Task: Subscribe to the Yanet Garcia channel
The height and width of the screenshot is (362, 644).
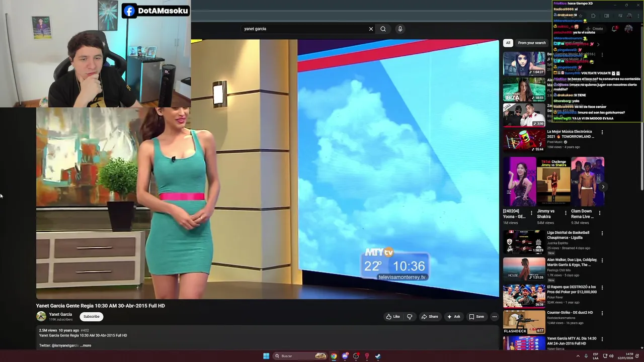Action: click(x=92, y=317)
